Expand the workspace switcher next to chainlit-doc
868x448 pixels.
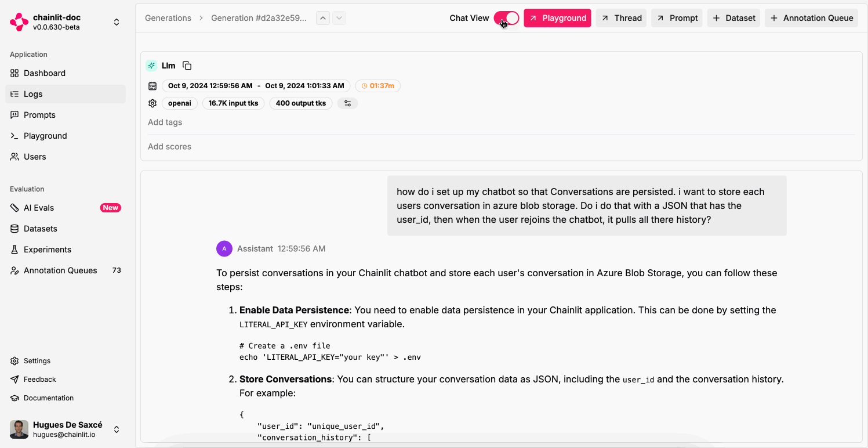point(116,21)
